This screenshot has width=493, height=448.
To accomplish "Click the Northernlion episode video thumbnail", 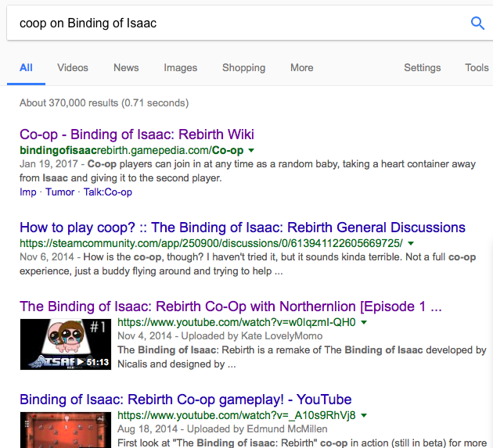I will [x=66, y=344].
